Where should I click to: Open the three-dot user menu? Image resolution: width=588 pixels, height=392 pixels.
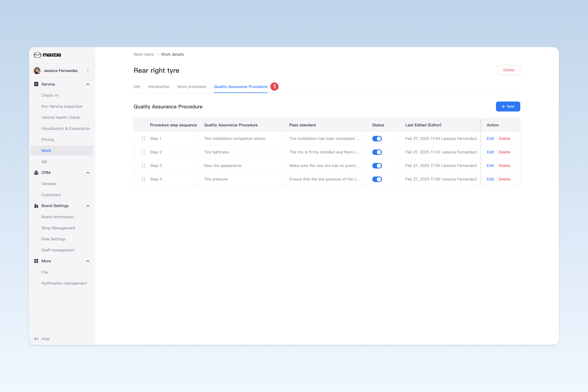88,71
